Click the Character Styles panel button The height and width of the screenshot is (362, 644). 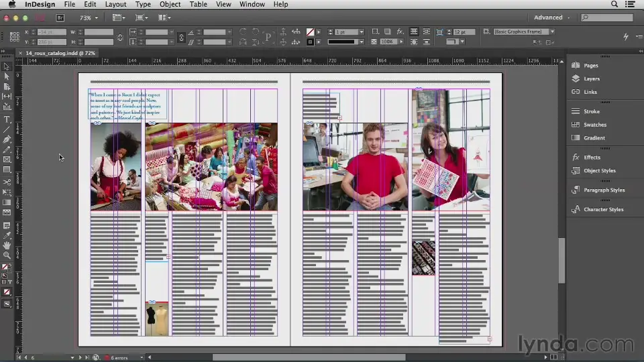603,209
